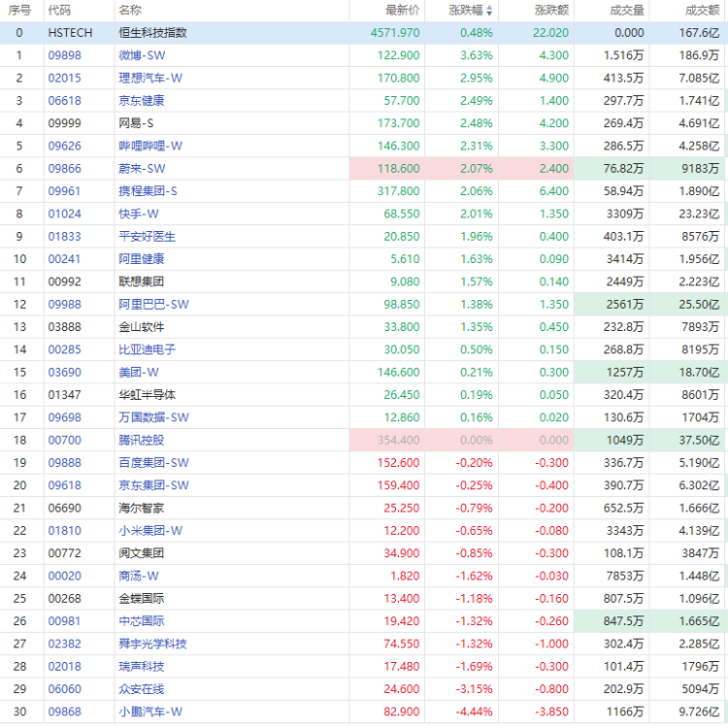Open 小米集团-W stock link
The width and height of the screenshot is (728, 728).
(150, 531)
